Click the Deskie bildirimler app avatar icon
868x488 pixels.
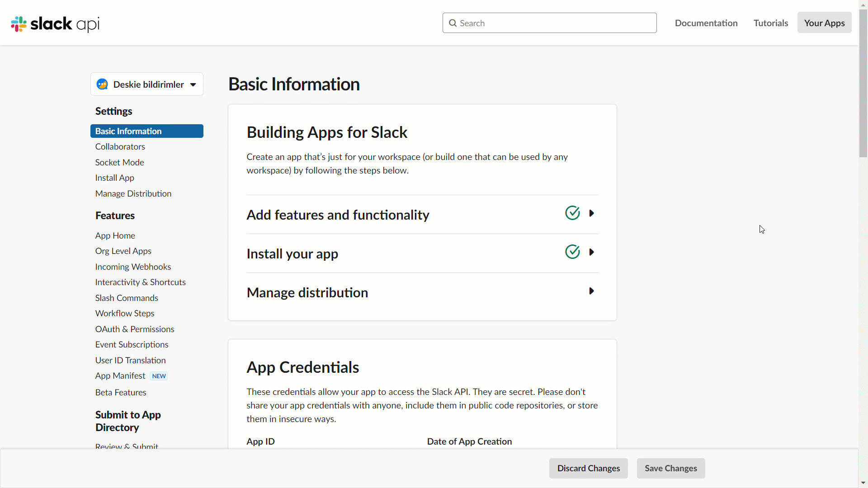click(102, 84)
